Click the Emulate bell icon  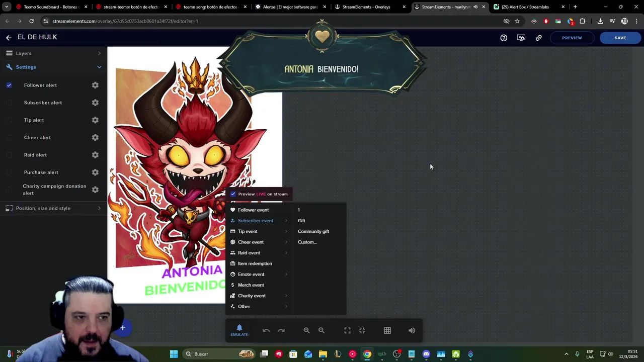[x=239, y=330]
